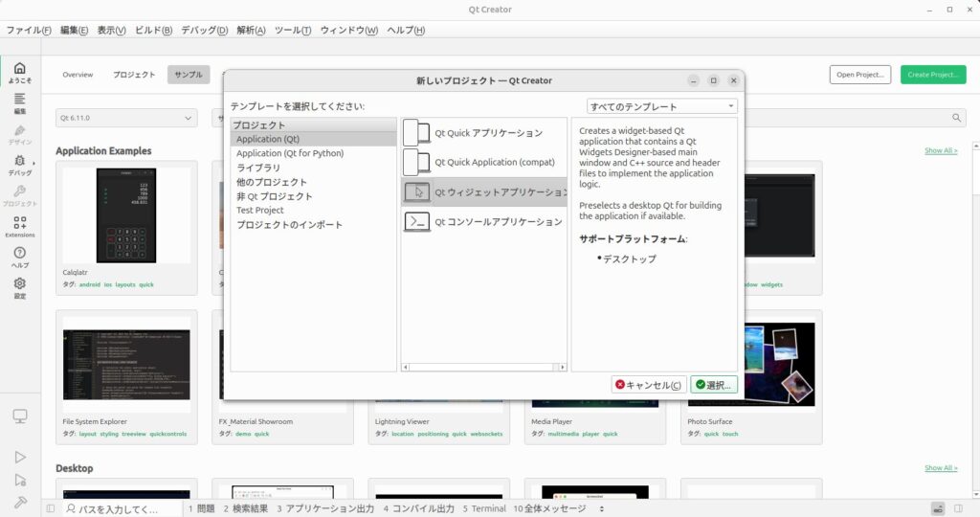Click the template list horizontal scrollbar
Screen dimensions: 980x517
click(x=483, y=367)
